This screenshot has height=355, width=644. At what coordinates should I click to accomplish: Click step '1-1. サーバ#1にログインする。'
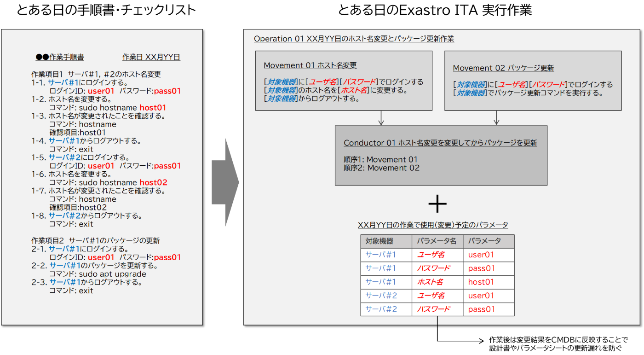80,82
